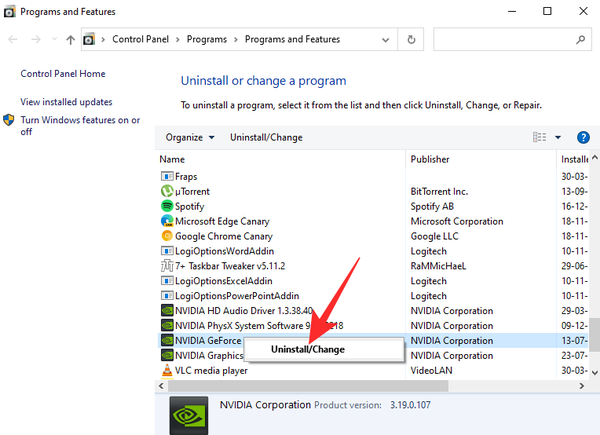Viewport: 600px width, 435px height.
Task: Change view using the view layout icon
Action: pos(540,137)
